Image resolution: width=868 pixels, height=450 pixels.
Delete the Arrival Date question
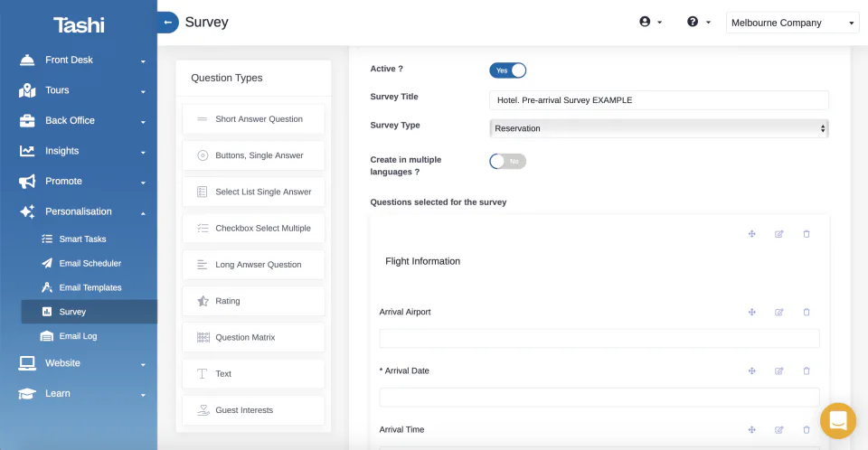tap(807, 370)
